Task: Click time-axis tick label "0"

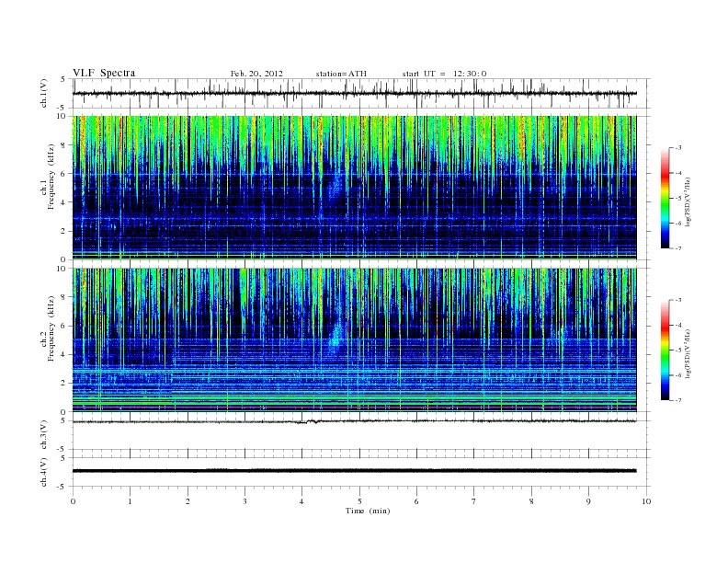Action: tap(73, 501)
